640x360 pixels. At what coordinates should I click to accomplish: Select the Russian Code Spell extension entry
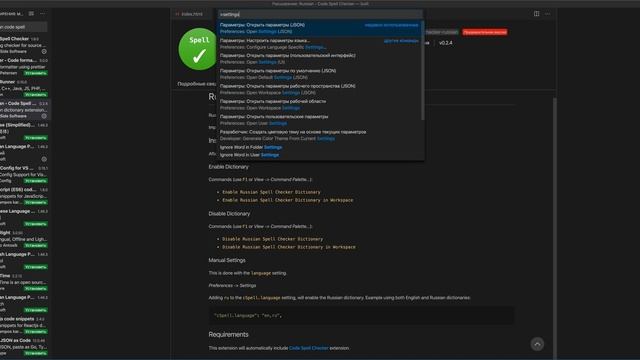pos(24,109)
